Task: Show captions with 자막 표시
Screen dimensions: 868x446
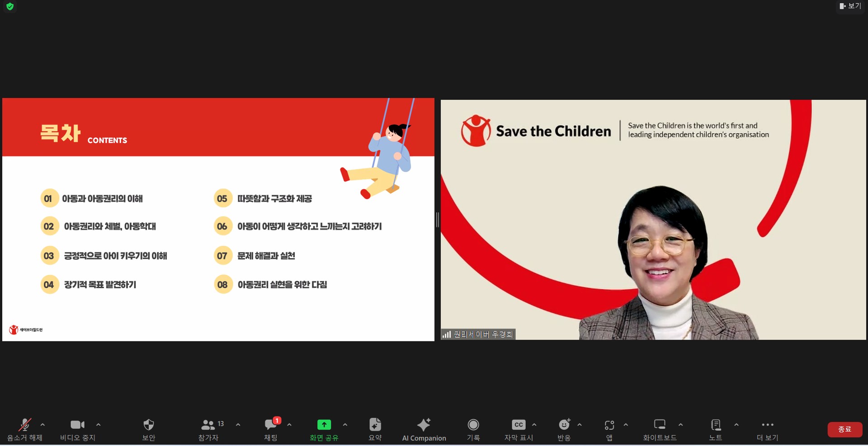Action: coord(519,430)
